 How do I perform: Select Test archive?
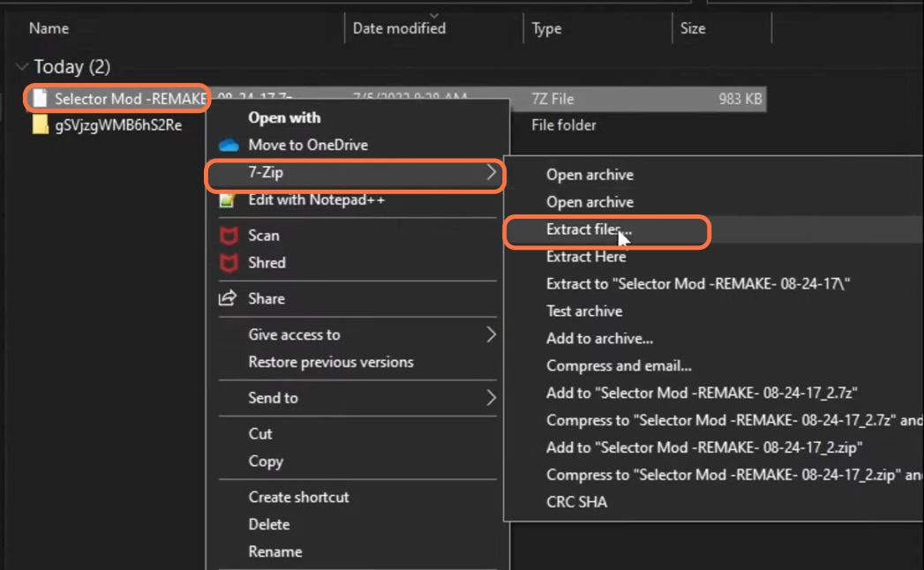[x=584, y=311]
